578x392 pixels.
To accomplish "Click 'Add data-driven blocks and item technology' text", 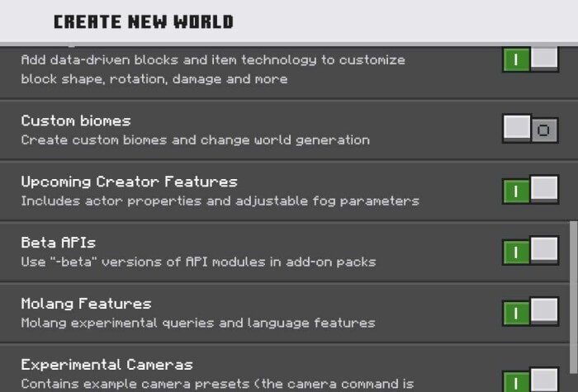I will (213, 60).
